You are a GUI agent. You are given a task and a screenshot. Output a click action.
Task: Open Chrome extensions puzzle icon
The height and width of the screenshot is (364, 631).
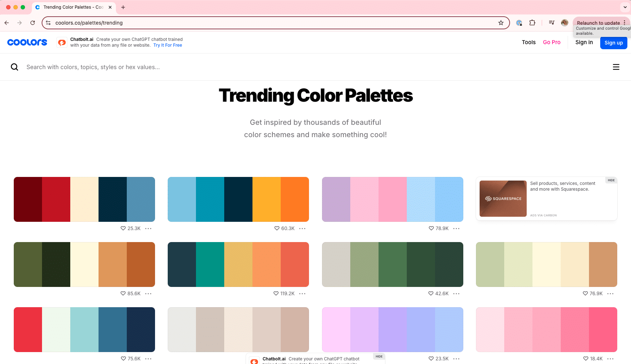[x=532, y=23]
